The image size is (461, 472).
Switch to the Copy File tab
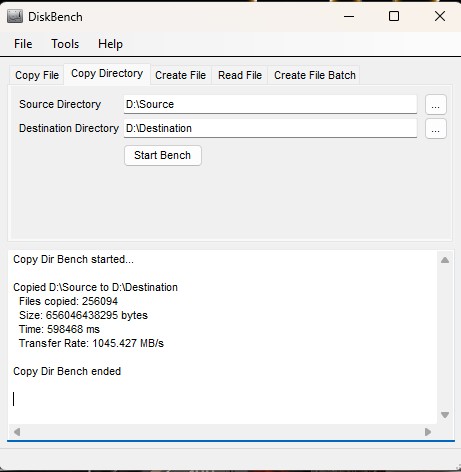[37, 75]
